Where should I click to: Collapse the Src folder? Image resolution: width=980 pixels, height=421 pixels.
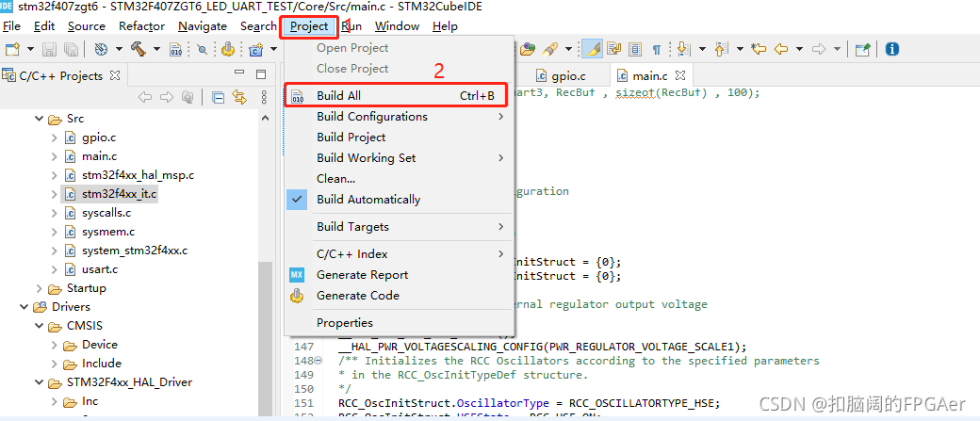point(40,119)
